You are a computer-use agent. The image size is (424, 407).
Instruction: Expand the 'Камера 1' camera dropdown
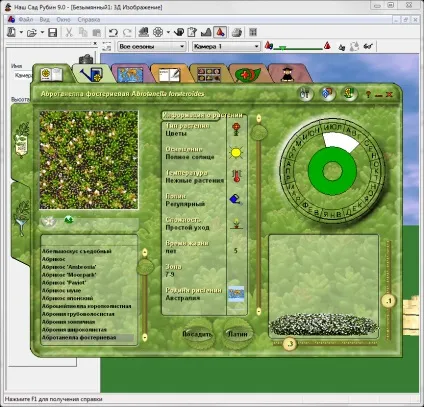(x=226, y=46)
